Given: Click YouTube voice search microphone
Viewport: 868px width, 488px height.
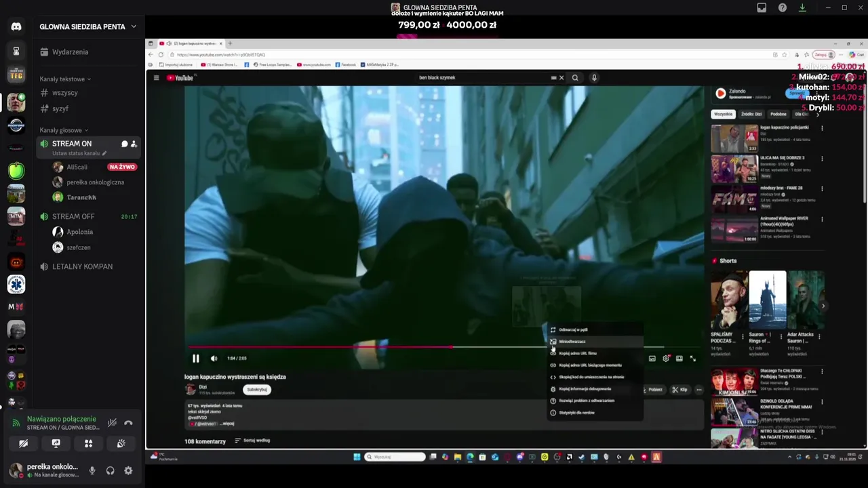Looking at the screenshot, I should 594,78.
